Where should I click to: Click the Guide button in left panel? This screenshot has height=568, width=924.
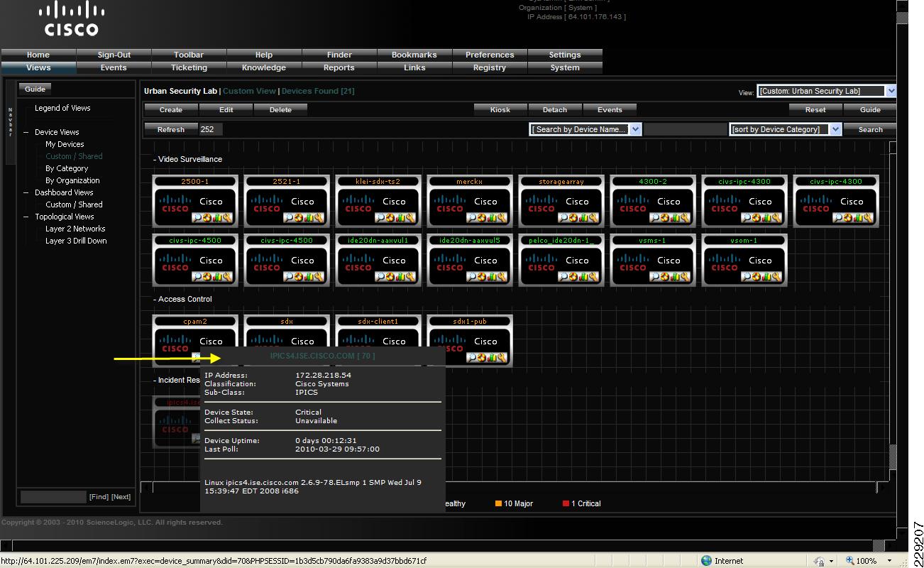tap(35, 89)
